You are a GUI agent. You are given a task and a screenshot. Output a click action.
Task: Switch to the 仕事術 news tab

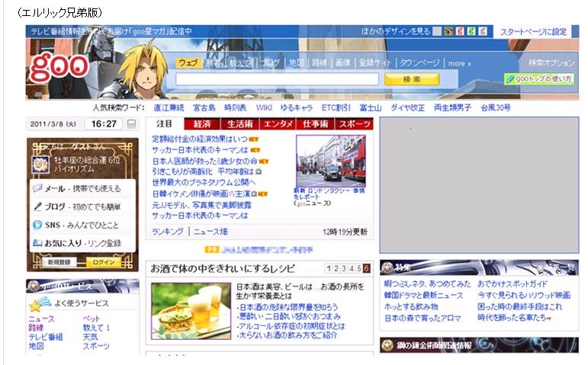pyautogui.click(x=316, y=124)
